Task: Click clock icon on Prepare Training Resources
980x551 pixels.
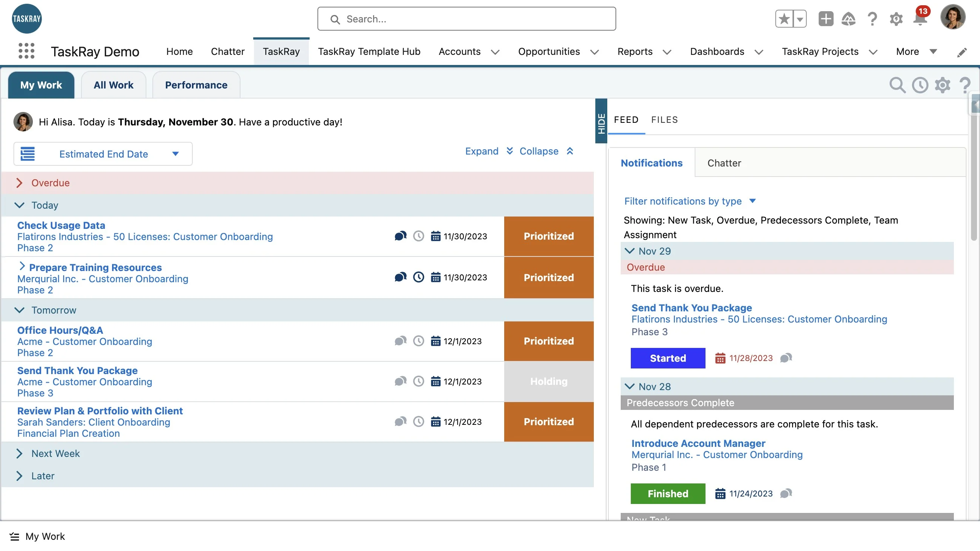Action: (418, 277)
